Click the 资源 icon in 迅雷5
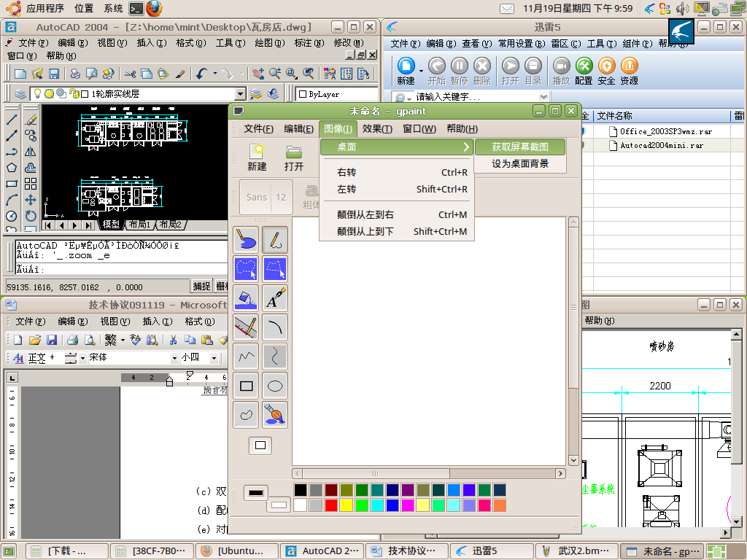This screenshot has height=560, width=747. (x=630, y=71)
